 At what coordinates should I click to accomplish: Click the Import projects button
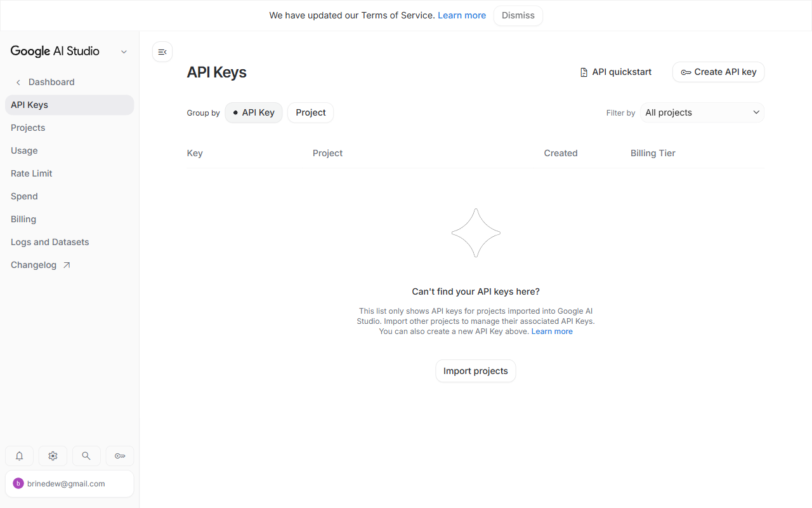point(476,371)
